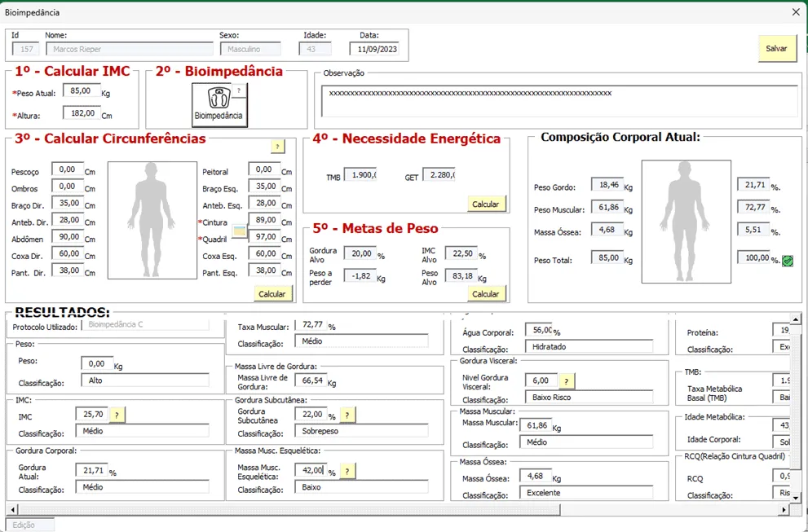Click the Massa Livre de Gordura field
The image size is (808, 532).
[311, 380]
